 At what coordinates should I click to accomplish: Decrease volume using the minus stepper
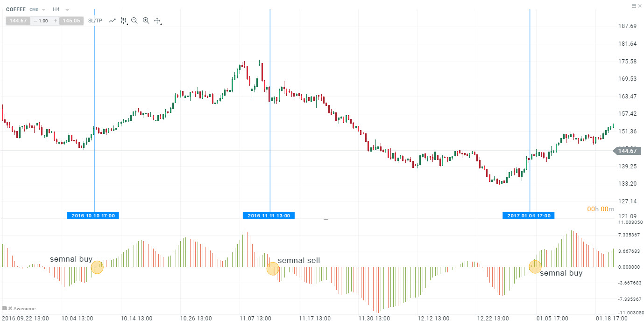click(35, 21)
